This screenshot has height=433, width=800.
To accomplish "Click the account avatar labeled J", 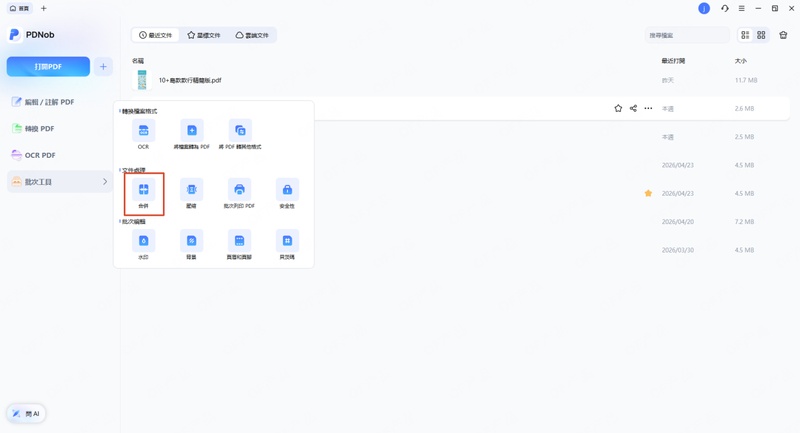I will pyautogui.click(x=704, y=8).
